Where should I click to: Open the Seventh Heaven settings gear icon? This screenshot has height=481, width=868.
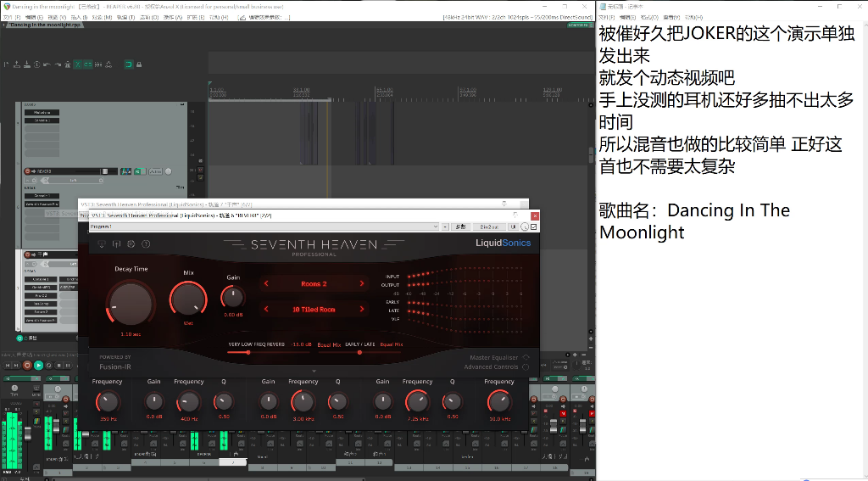[131, 243]
